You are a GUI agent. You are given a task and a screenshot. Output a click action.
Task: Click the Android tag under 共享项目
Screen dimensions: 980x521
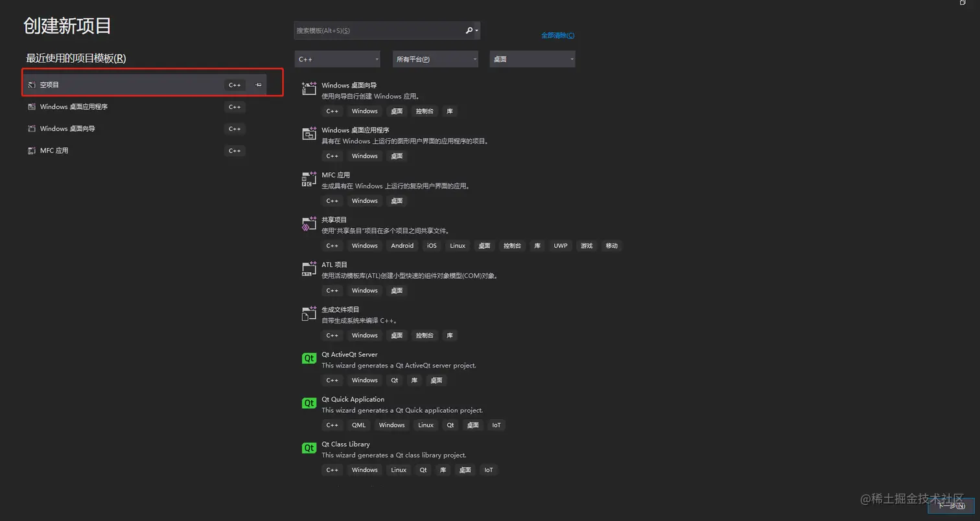[x=402, y=246]
